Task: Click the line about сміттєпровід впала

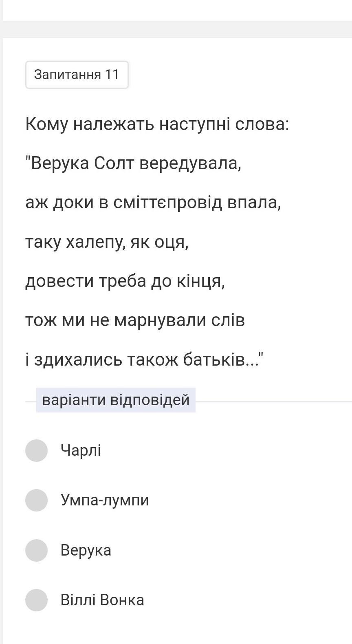Action: click(153, 203)
